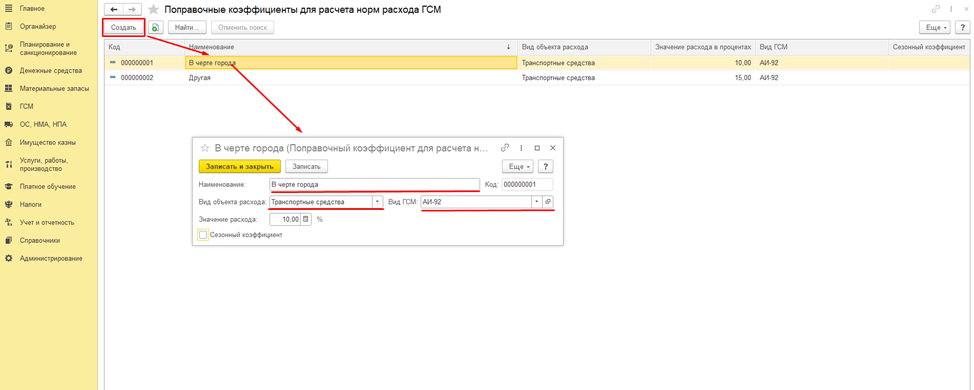Click Записать и закрыть in the dialog

[x=240, y=166]
